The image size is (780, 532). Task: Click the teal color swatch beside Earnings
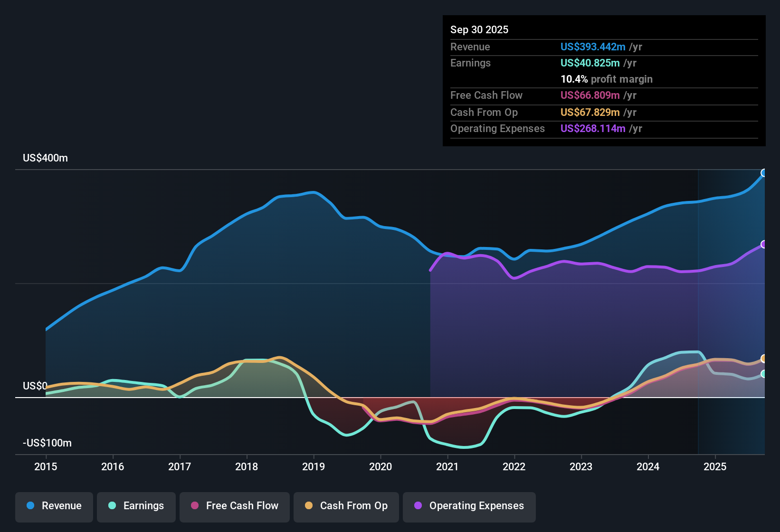(x=112, y=506)
